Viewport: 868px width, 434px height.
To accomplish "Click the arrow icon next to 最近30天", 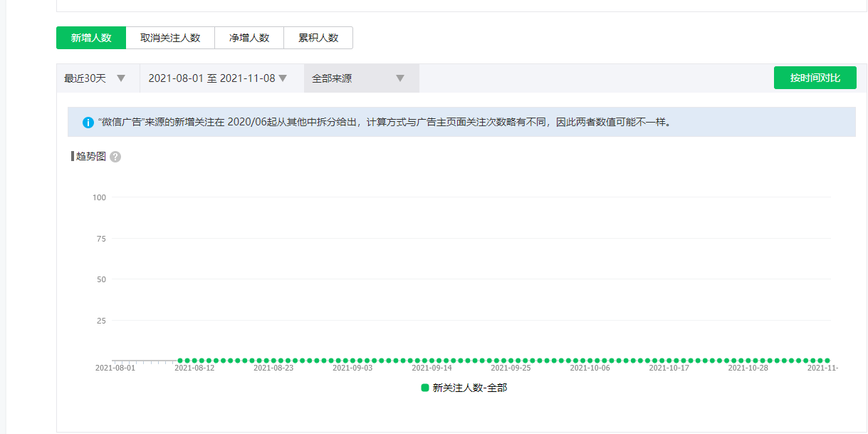I will click(121, 78).
